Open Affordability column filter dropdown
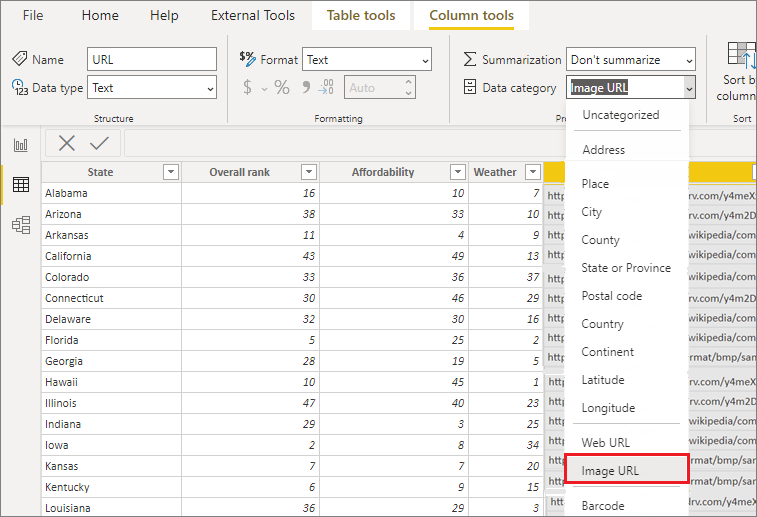Viewport: 757px width, 517px height. point(458,172)
